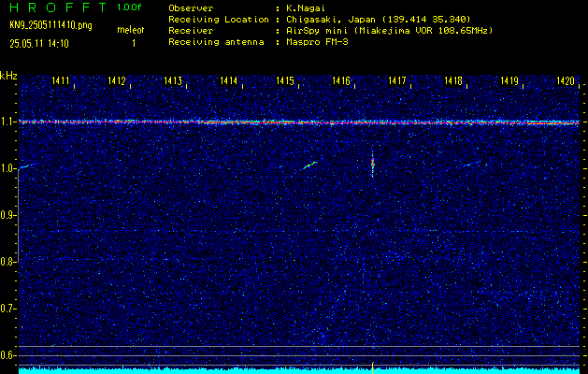Click the 1414 time axis marker

click(229, 80)
